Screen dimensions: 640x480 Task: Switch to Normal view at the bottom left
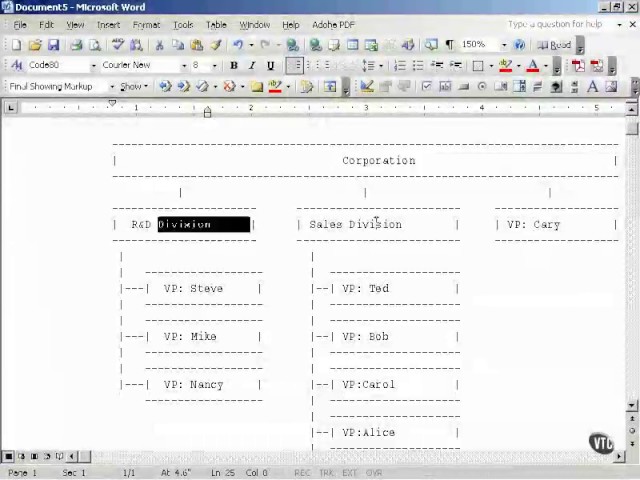(8, 456)
